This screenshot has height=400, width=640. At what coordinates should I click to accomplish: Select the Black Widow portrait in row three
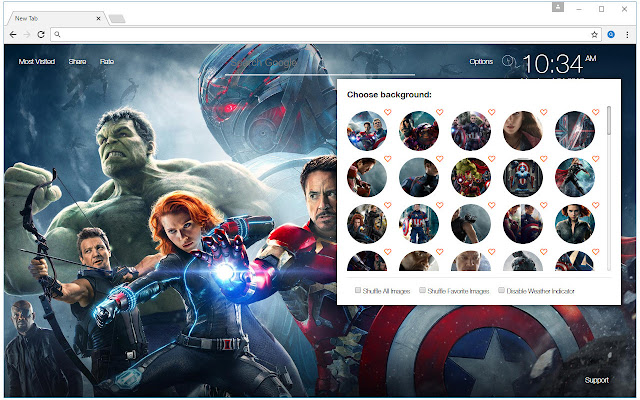575,224
